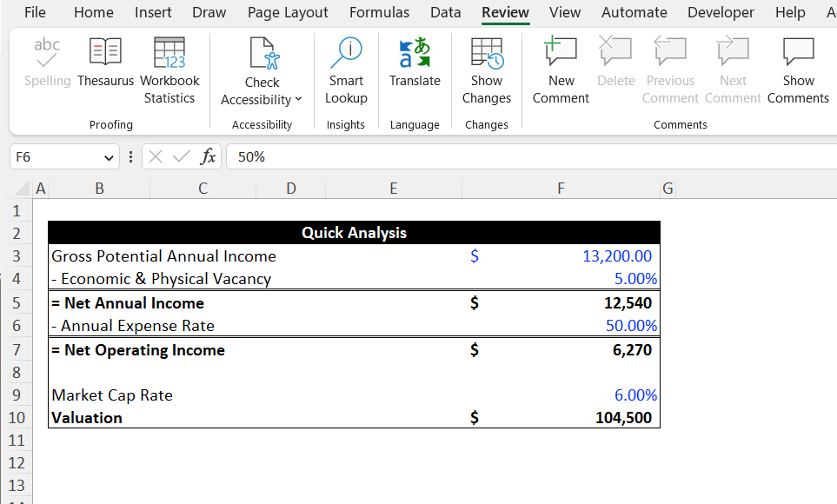The width and height of the screenshot is (837, 504).
Task: Open the Translate tool
Action: click(415, 62)
